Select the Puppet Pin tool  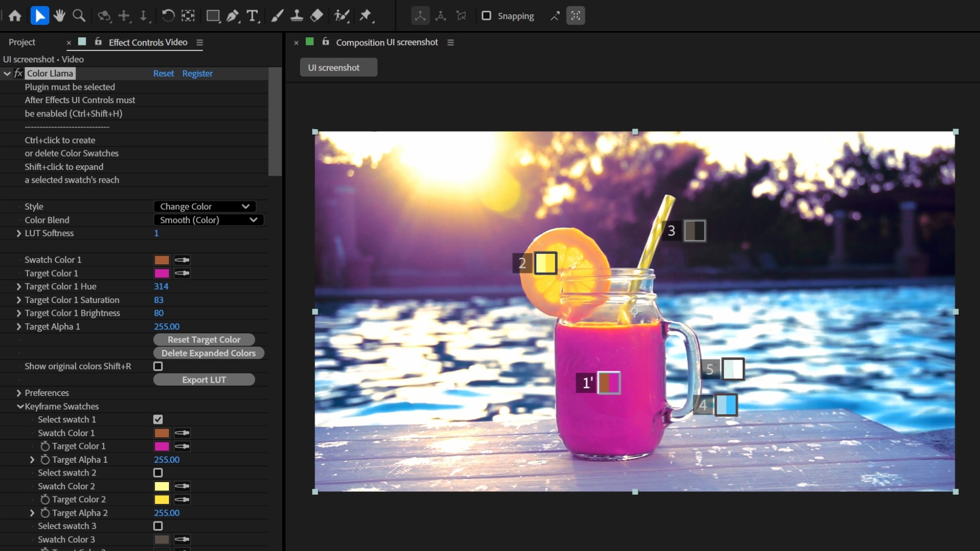tap(365, 16)
